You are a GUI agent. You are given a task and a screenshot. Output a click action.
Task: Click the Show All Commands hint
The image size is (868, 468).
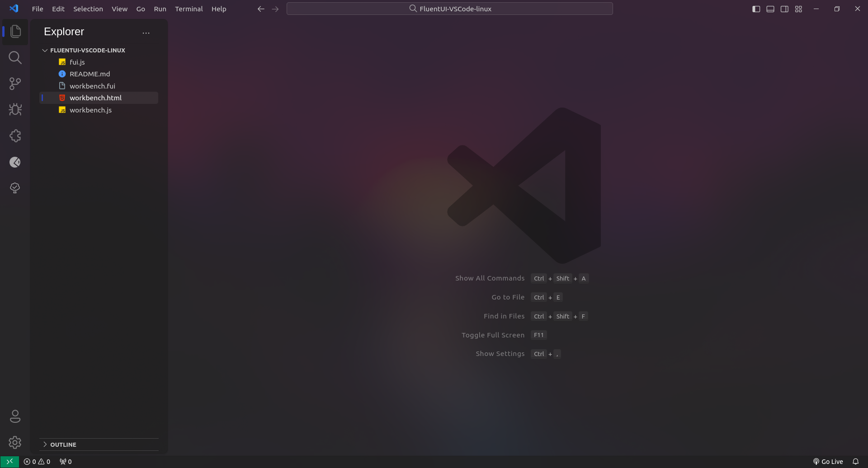pos(490,278)
